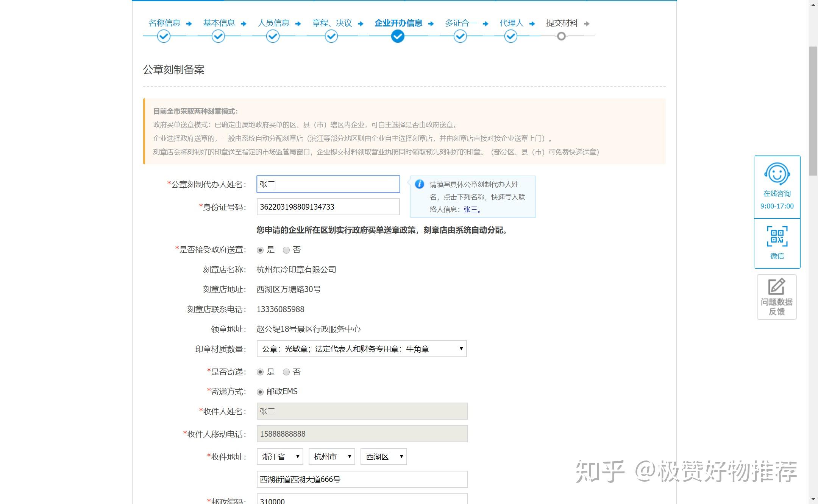This screenshot has width=818, height=504.
Task: Open the WeChat QR code icon
Action: tap(777, 236)
